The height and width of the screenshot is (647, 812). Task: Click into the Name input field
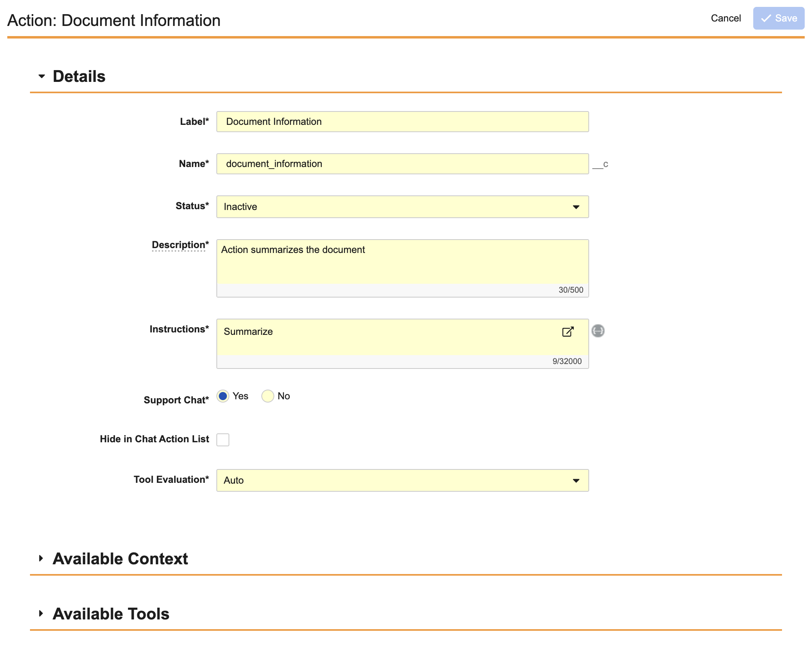[x=402, y=164]
